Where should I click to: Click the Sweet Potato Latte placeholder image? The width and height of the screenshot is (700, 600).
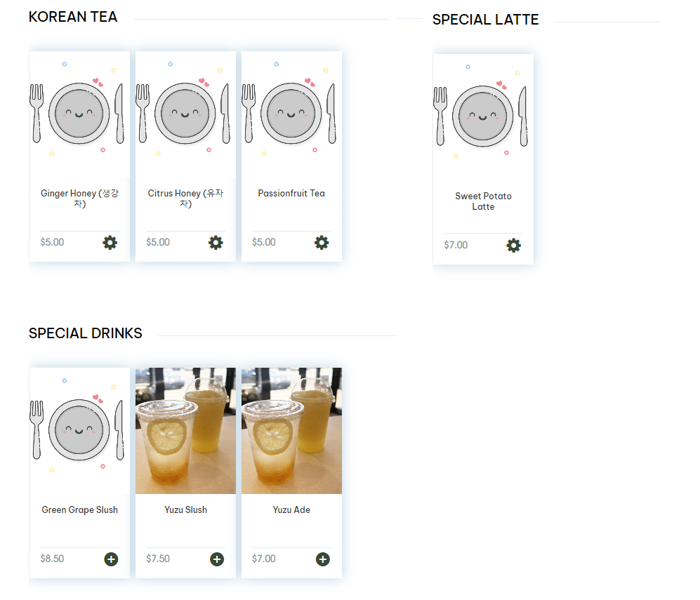tap(483, 115)
